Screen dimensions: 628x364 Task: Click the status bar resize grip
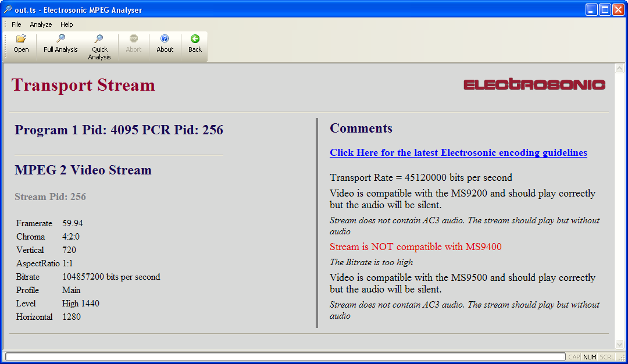[621, 358]
